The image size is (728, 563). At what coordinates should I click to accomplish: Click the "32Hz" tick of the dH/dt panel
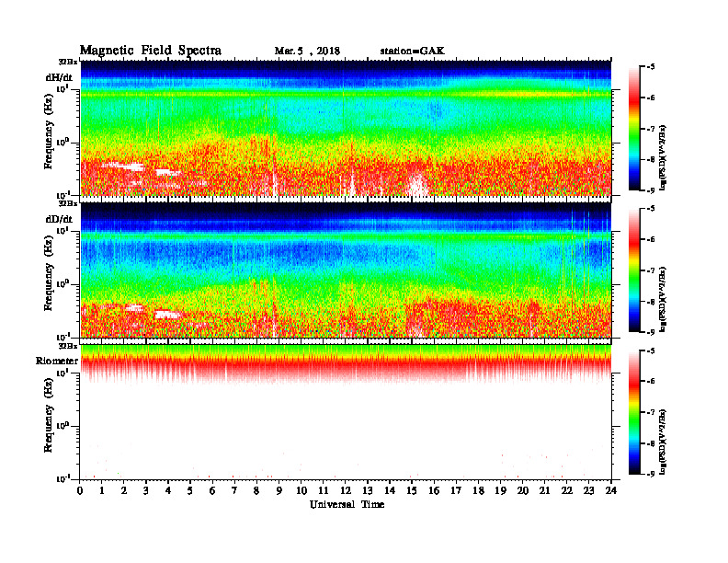pos(67,62)
